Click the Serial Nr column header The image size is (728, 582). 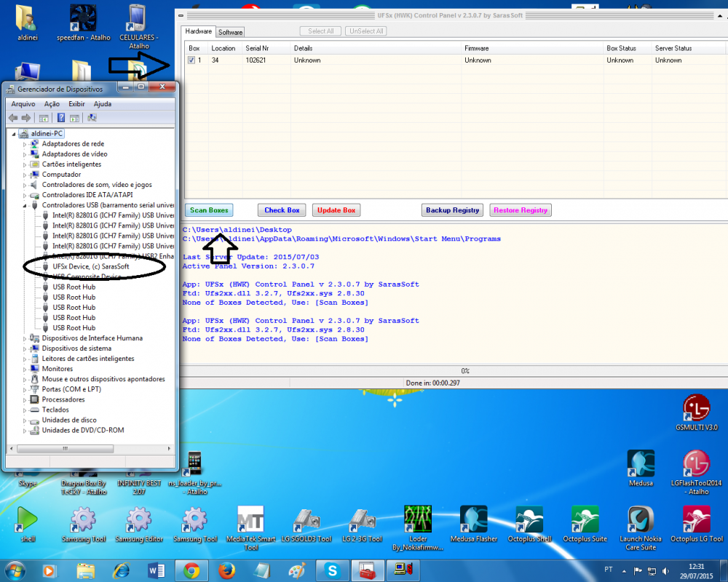(x=266, y=48)
